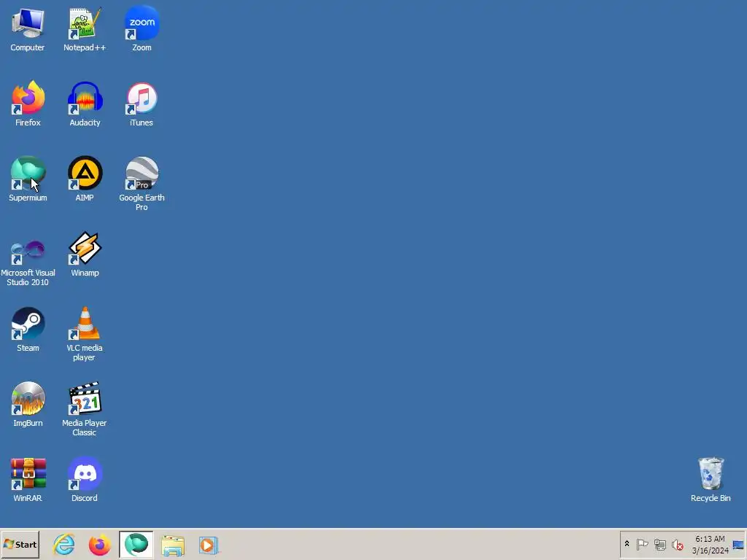The width and height of the screenshot is (747, 560).
Task: Show hidden tray icons arrow
Action: 627,544
